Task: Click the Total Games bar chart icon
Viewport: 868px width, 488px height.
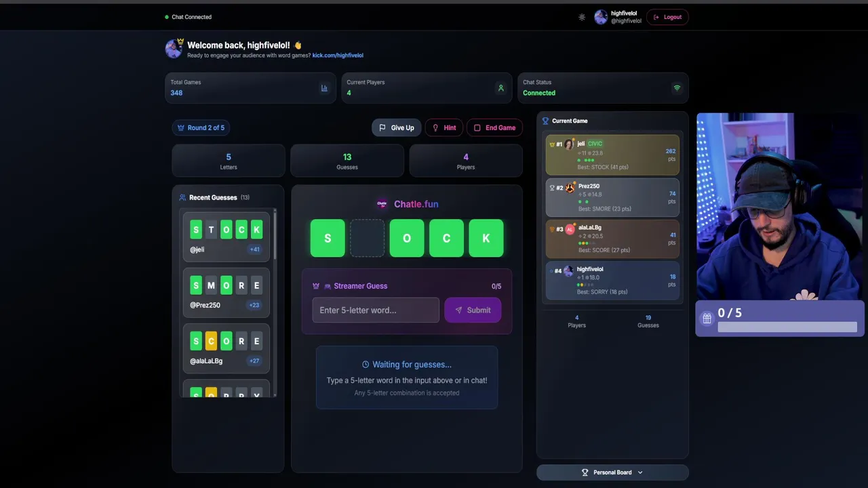Action: pos(324,88)
